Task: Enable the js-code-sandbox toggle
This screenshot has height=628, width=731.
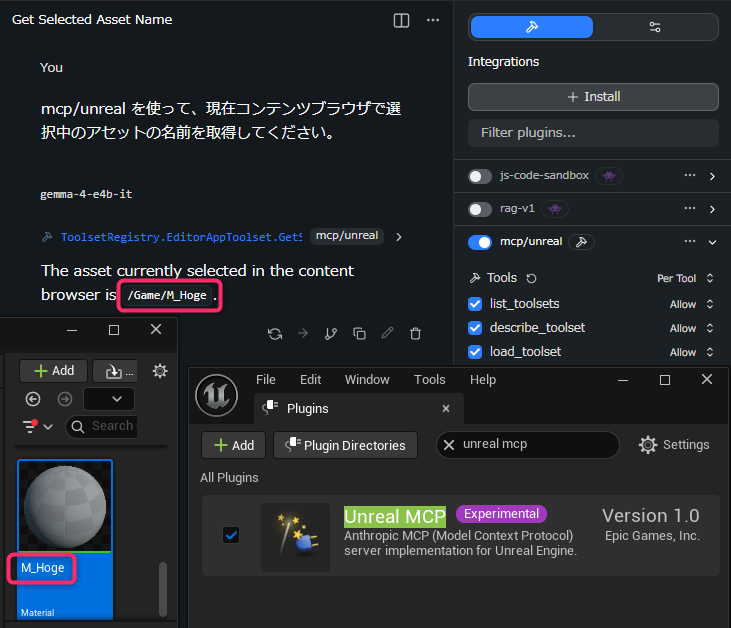Action: (x=480, y=176)
